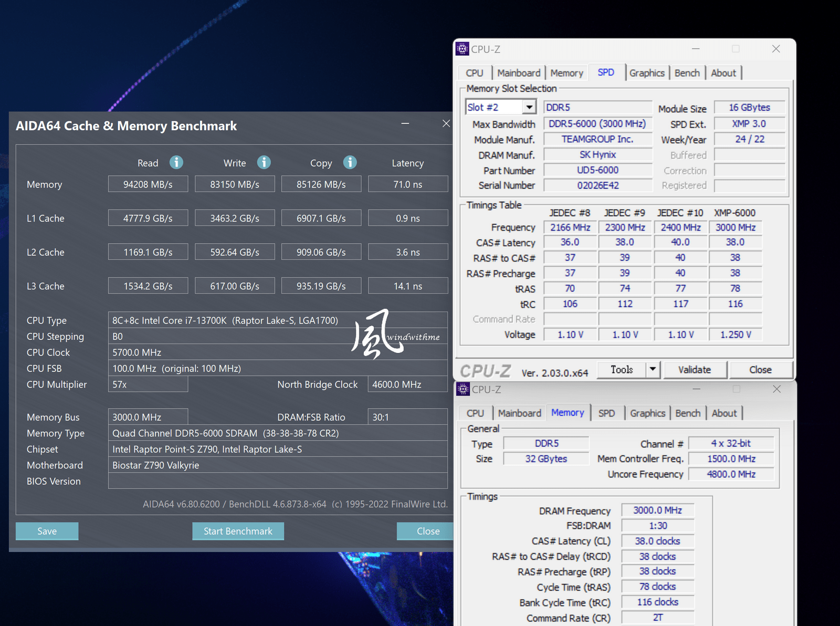Click the Close button in the SPD window

click(x=761, y=369)
